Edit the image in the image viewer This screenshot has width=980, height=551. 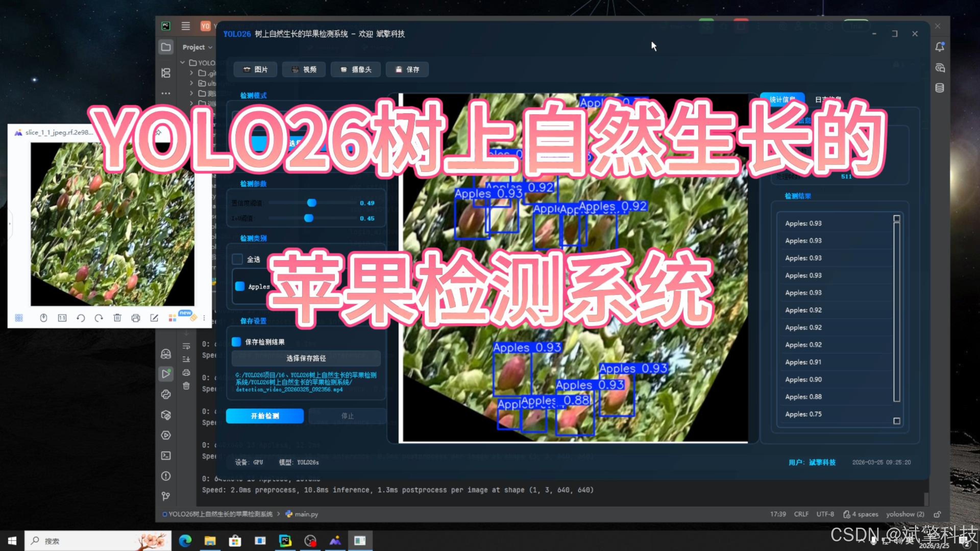click(154, 318)
